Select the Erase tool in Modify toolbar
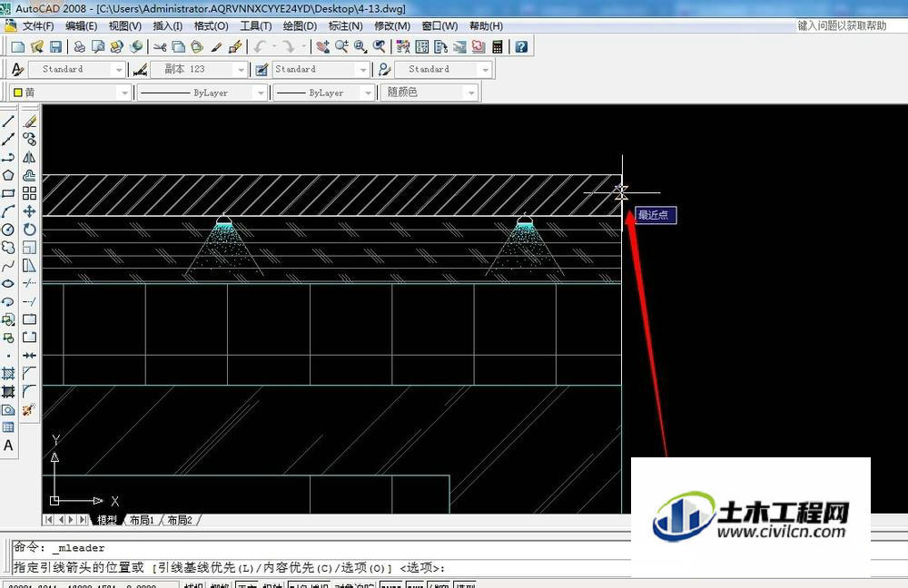Image resolution: width=908 pixels, height=588 pixels. 30,121
